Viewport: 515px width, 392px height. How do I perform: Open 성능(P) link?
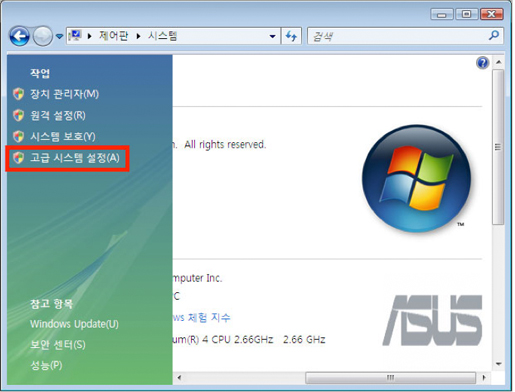coord(46,365)
